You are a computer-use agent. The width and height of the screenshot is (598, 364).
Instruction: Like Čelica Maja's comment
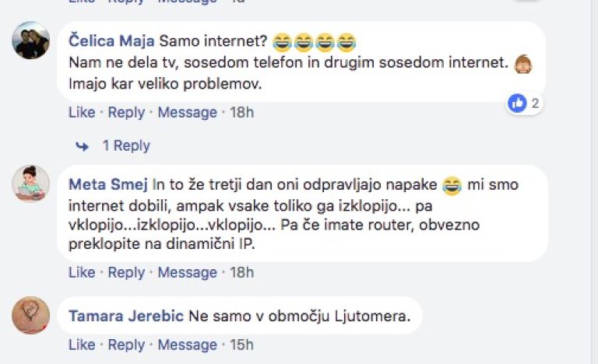click(x=82, y=113)
